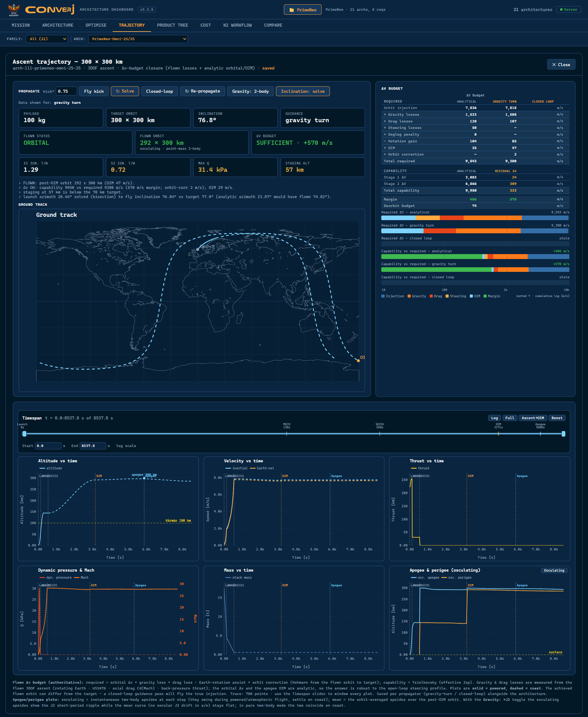Open the ARCH PrimeNeo-Omni-25/25 dropdown

[138, 39]
